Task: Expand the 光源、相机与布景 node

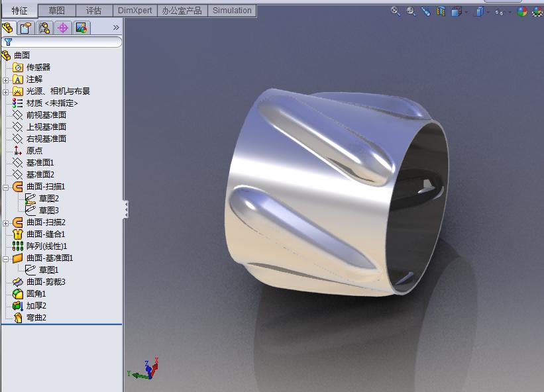Action: (5, 92)
